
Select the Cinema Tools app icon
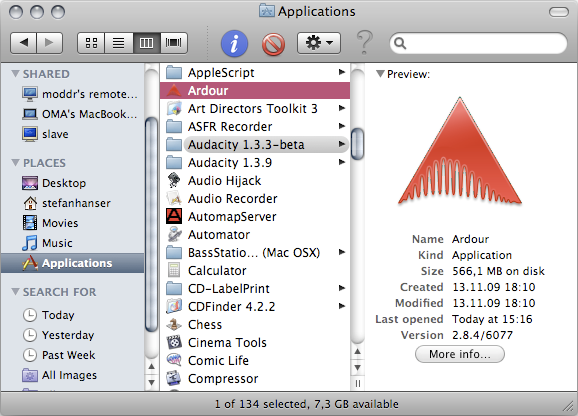click(174, 342)
